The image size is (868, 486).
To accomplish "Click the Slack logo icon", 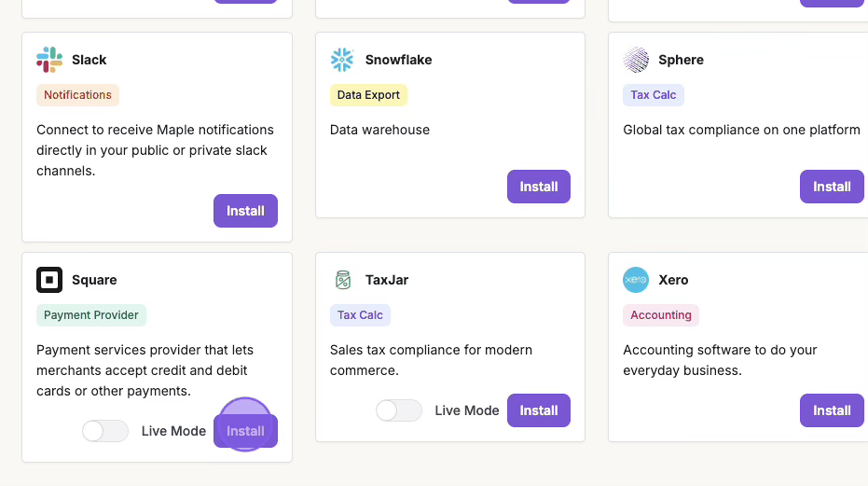I will click(x=49, y=60).
